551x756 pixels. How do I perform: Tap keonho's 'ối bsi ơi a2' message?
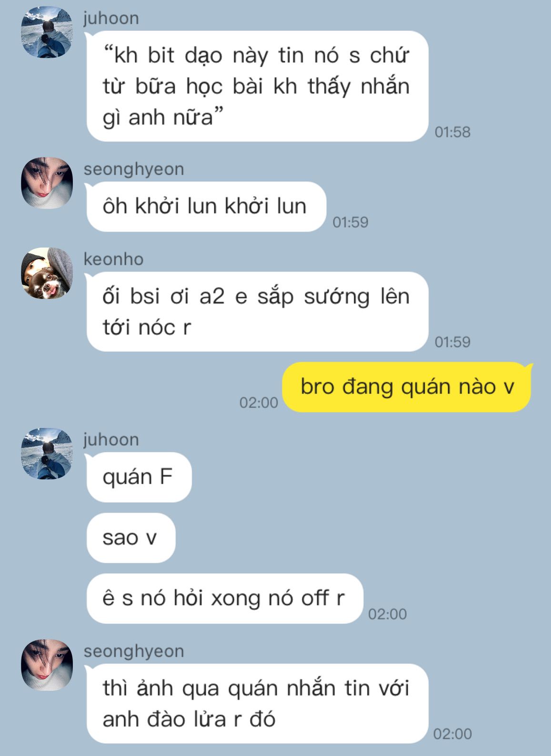click(257, 312)
